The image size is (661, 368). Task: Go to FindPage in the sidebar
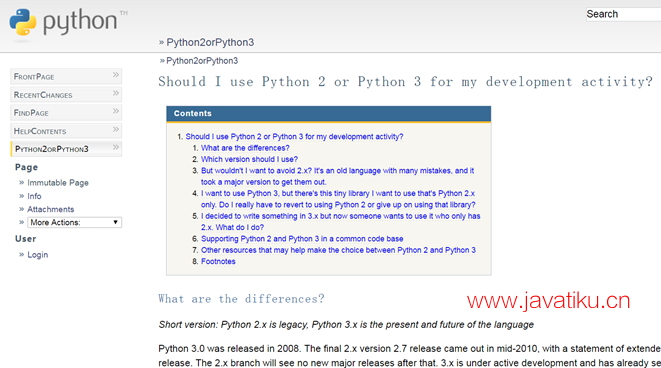coord(66,113)
